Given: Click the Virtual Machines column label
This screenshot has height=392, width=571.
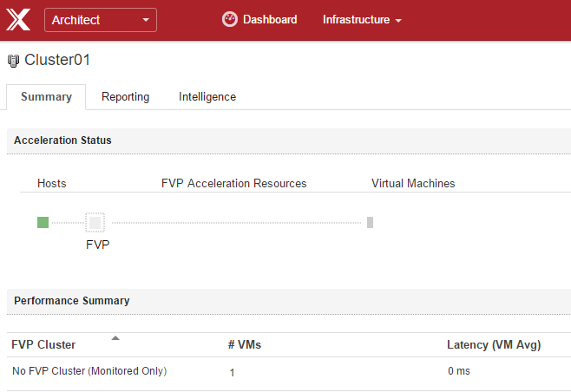Looking at the screenshot, I should click(x=413, y=183).
